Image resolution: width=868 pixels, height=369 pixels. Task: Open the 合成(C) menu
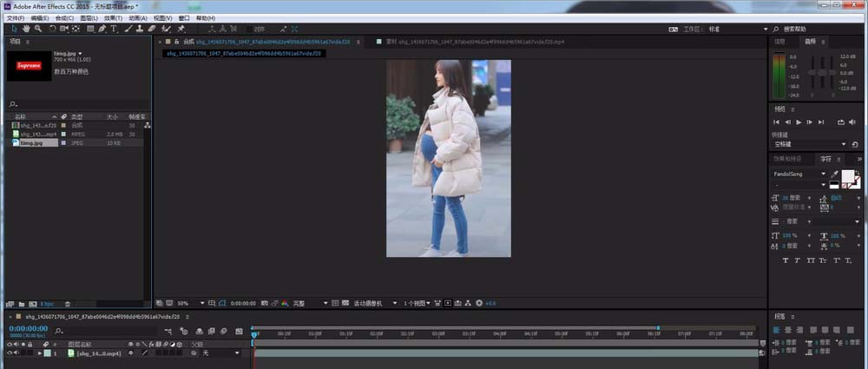tap(64, 18)
